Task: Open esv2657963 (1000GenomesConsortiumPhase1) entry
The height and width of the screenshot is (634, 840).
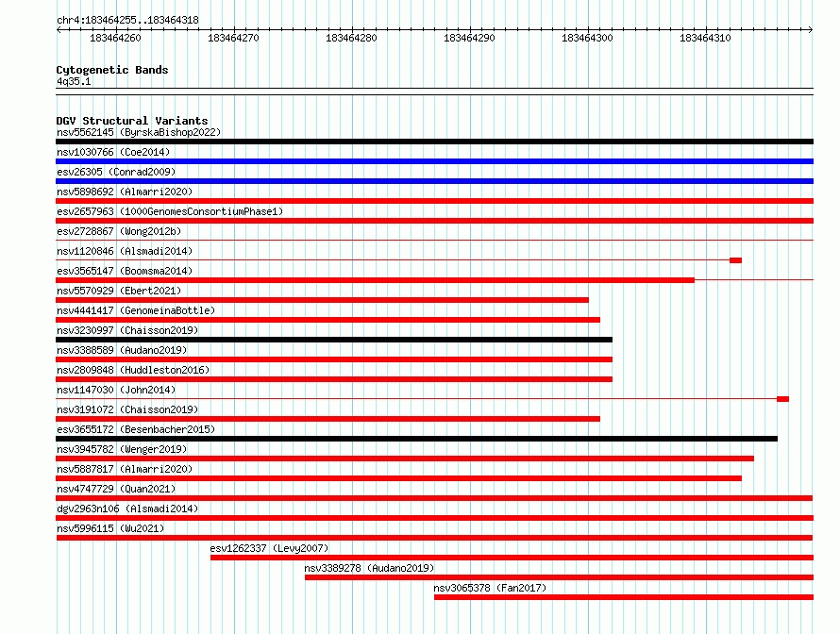Action: click(170, 211)
